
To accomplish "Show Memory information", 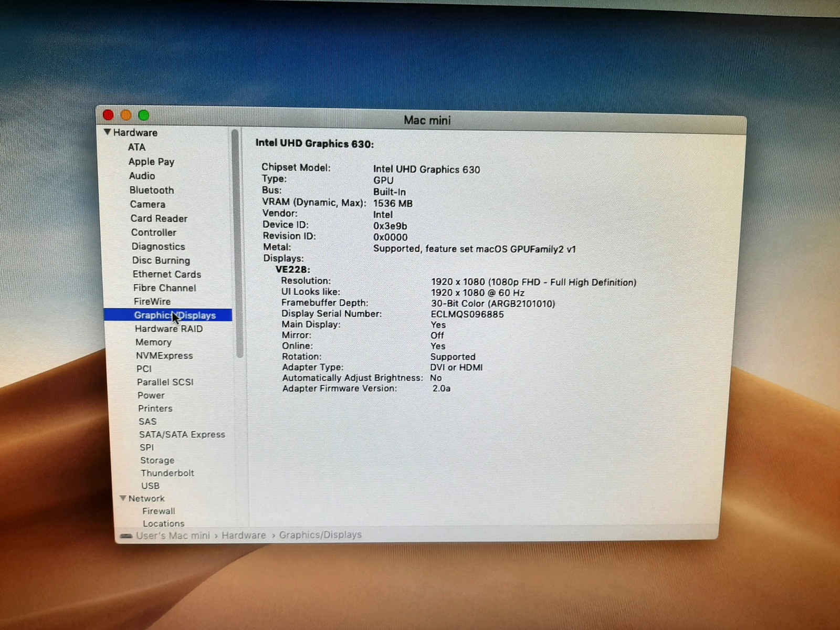I will [154, 342].
